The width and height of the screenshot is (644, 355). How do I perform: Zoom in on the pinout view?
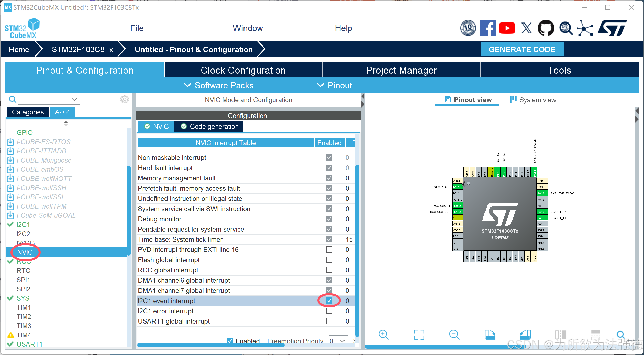tap(384, 335)
